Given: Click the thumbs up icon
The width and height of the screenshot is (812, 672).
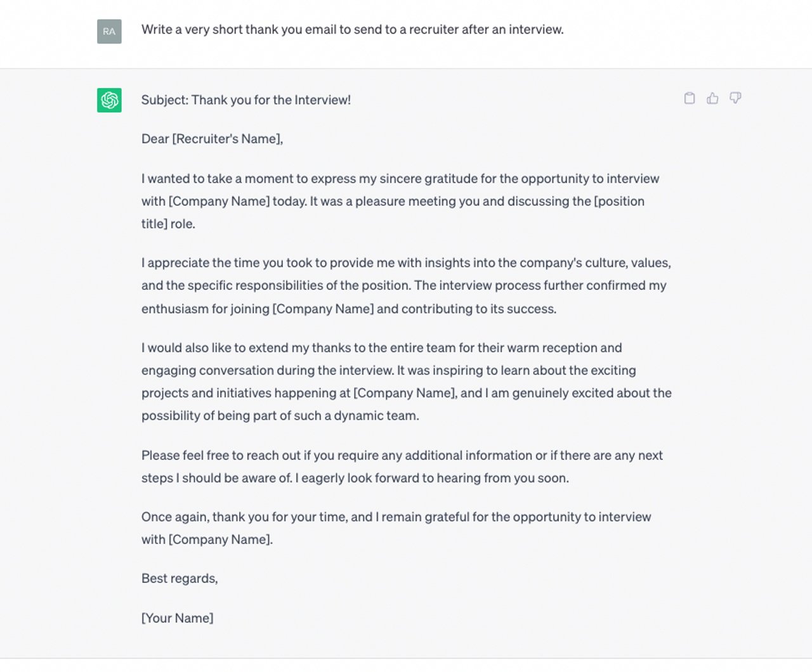Looking at the screenshot, I should [x=712, y=98].
